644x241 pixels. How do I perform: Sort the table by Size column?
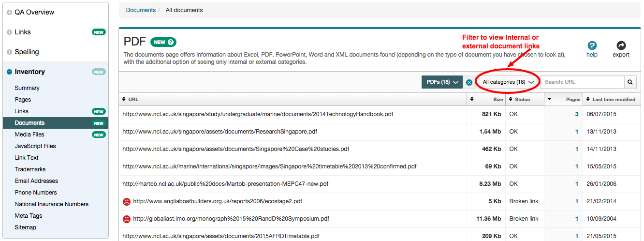click(498, 99)
